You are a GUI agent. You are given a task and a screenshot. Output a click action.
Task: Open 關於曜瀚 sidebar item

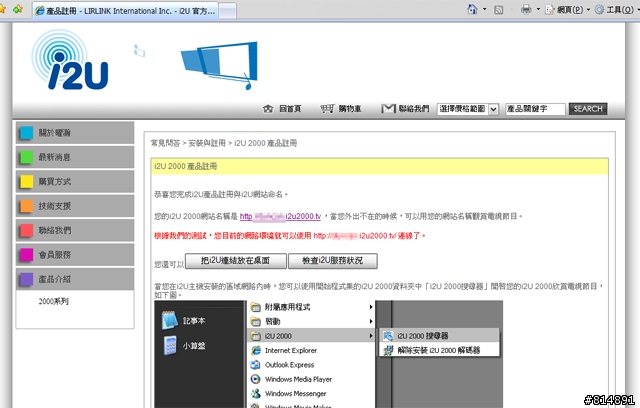(x=75, y=133)
